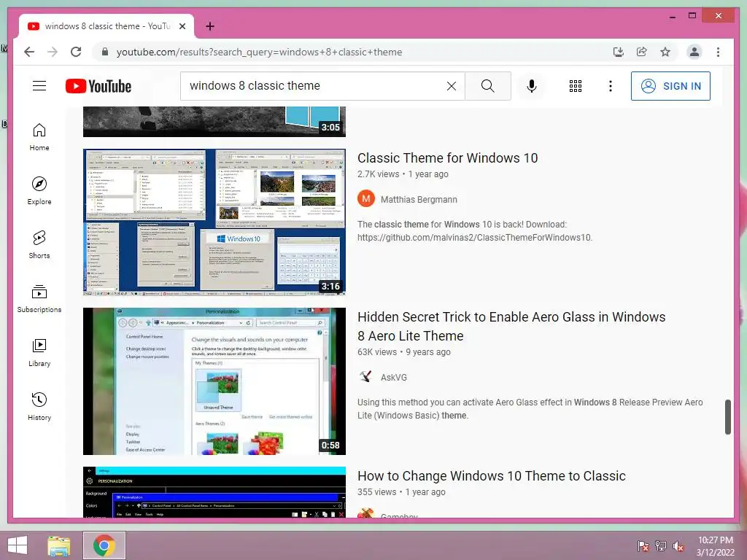
Task: Open AskVG channel name
Action: [x=393, y=378]
